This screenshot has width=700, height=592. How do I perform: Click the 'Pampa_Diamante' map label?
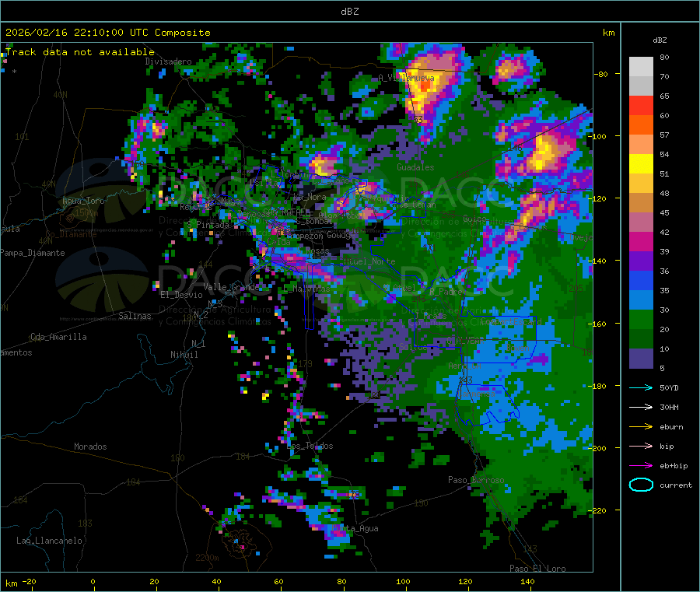coord(33,253)
